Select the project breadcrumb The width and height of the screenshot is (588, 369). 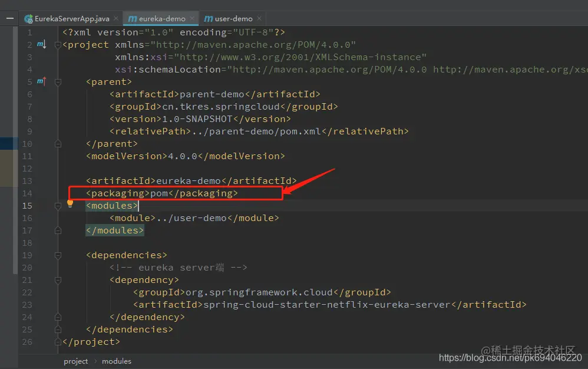pos(76,361)
